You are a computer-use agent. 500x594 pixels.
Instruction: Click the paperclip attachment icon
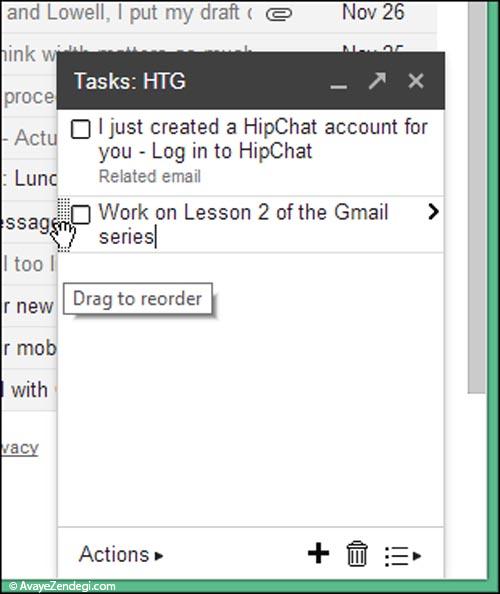tap(279, 14)
